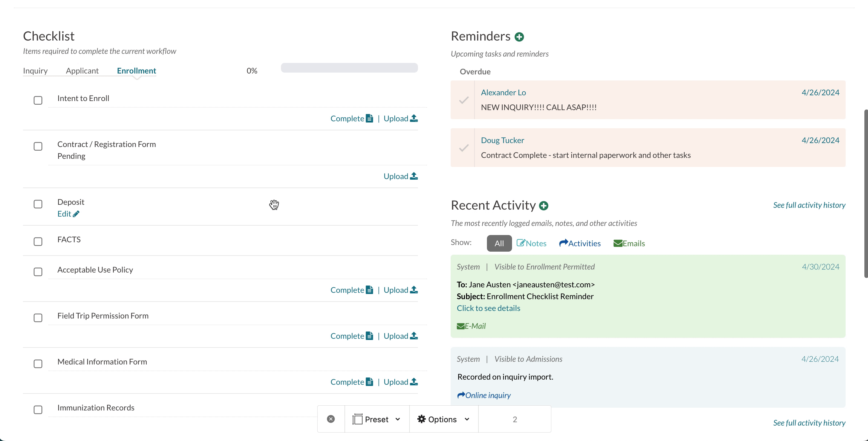The height and width of the screenshot is (441, 868).
Task: Toggle the Intent to Enroll checkbox
Action: tap(38, 100)
